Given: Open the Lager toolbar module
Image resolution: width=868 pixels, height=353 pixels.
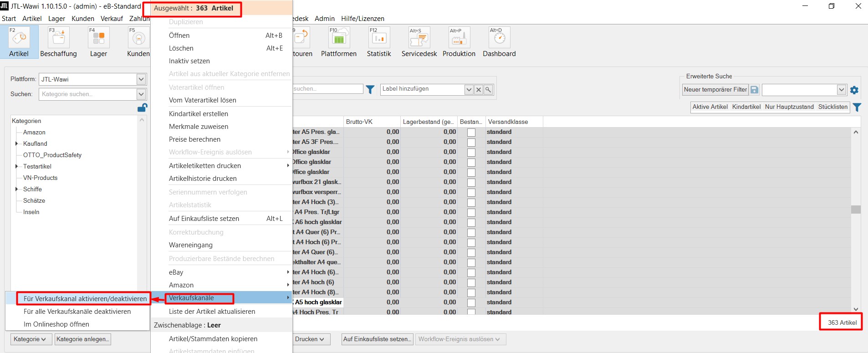Looking at the screenshot, I should coord(98,42).
